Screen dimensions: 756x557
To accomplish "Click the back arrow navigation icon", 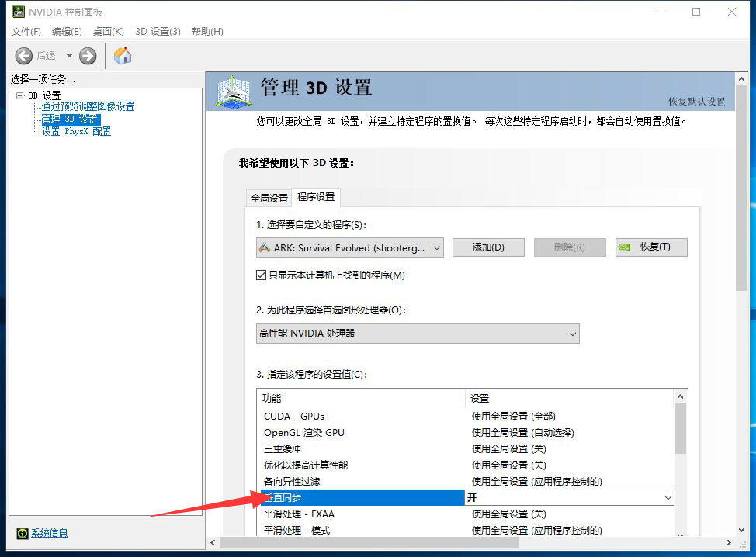I will coord(24,56).
